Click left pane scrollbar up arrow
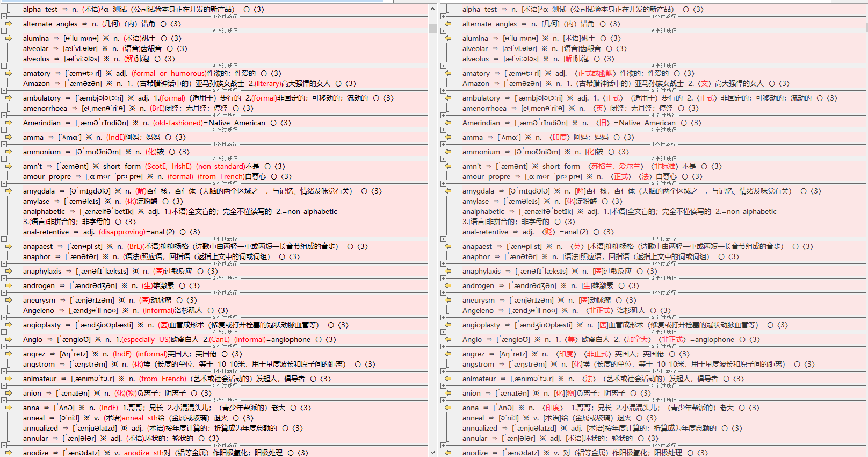The width and height of the screenshot is (868, 457). click(x=432, y=9)
